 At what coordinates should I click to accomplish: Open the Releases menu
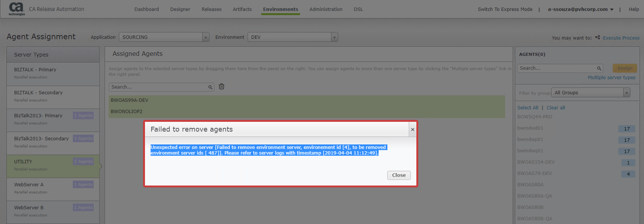(x=212, y=9)
